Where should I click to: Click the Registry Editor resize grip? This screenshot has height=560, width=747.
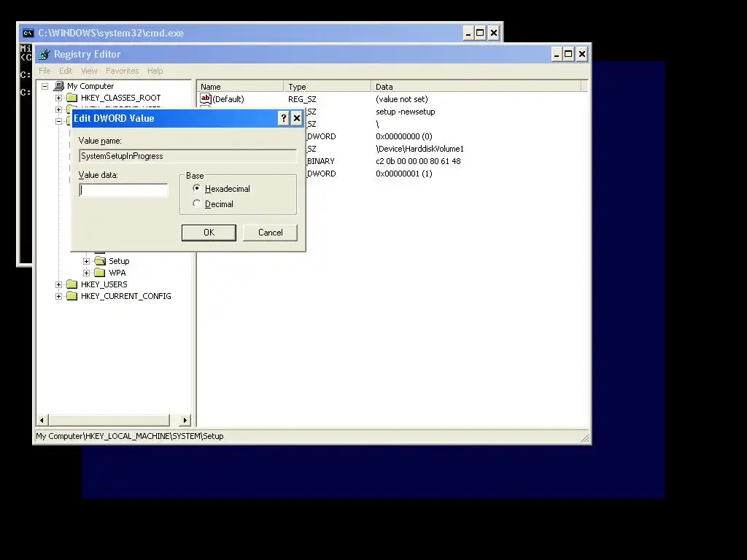584,437
